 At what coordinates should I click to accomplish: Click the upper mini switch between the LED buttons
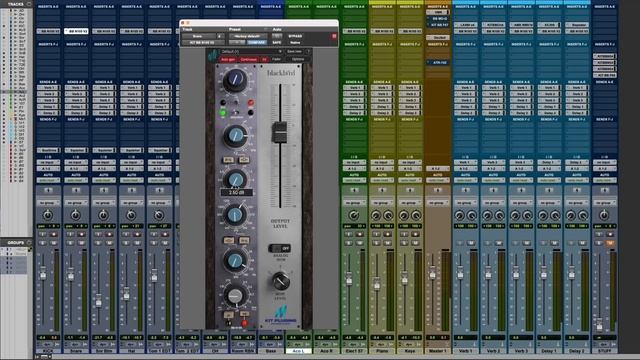[236, 103]
